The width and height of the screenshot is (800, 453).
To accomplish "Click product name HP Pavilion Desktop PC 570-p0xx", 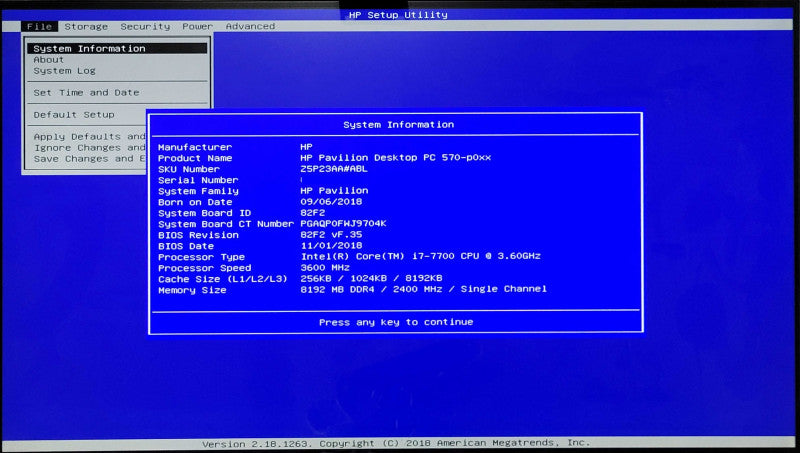I will point(395,158).
